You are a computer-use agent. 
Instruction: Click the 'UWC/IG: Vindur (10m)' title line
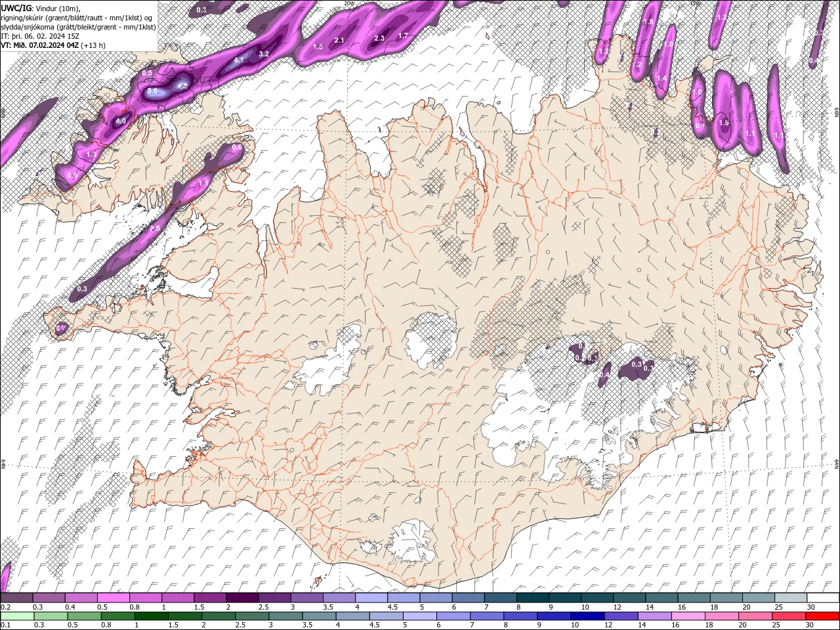tap(41, 8)
